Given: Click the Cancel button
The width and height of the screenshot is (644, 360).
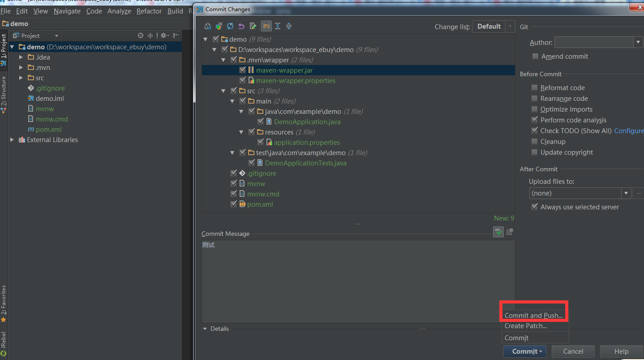Looking at the screenshot, I should [x=573, y=351].
